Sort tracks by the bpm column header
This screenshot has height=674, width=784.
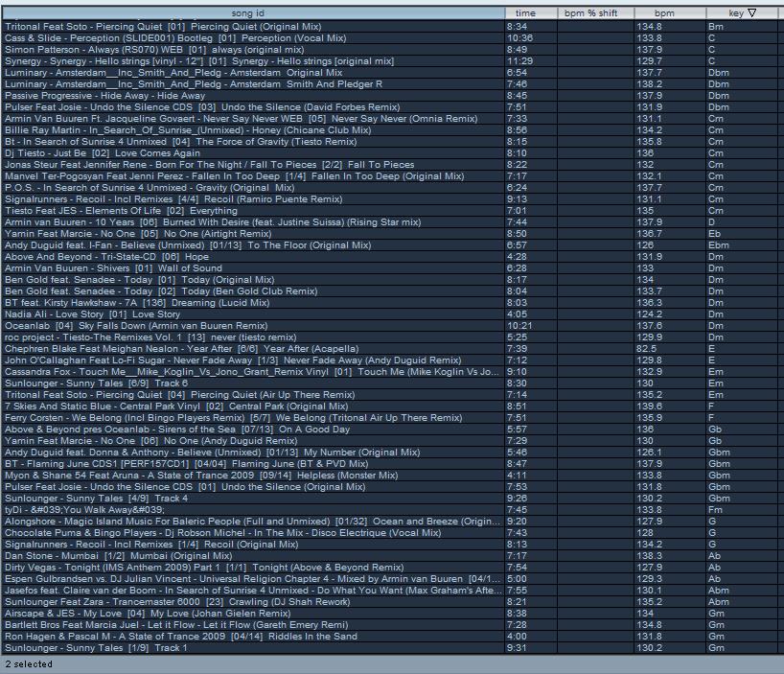[x=670, y=13]
